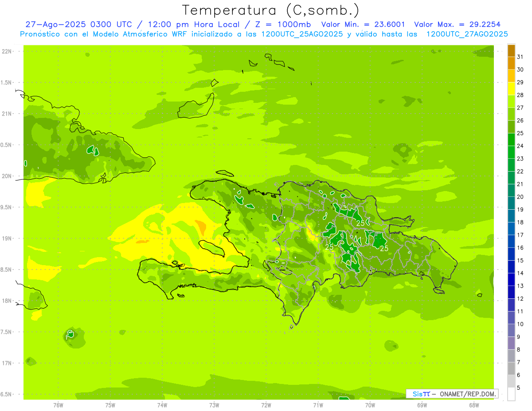Click the latitude axis label '20N'
Viewport: 532px width, 411px height.
pos(8,176)
